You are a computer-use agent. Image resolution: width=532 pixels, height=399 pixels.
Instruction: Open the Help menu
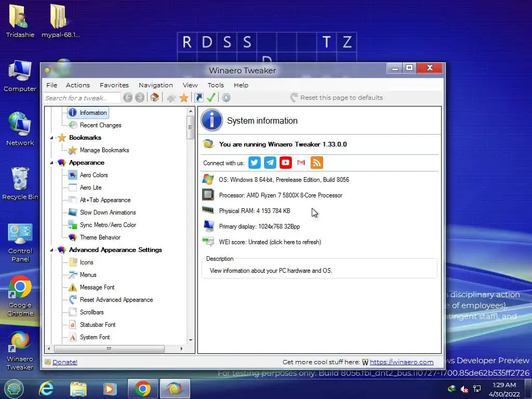click(241, 85)
